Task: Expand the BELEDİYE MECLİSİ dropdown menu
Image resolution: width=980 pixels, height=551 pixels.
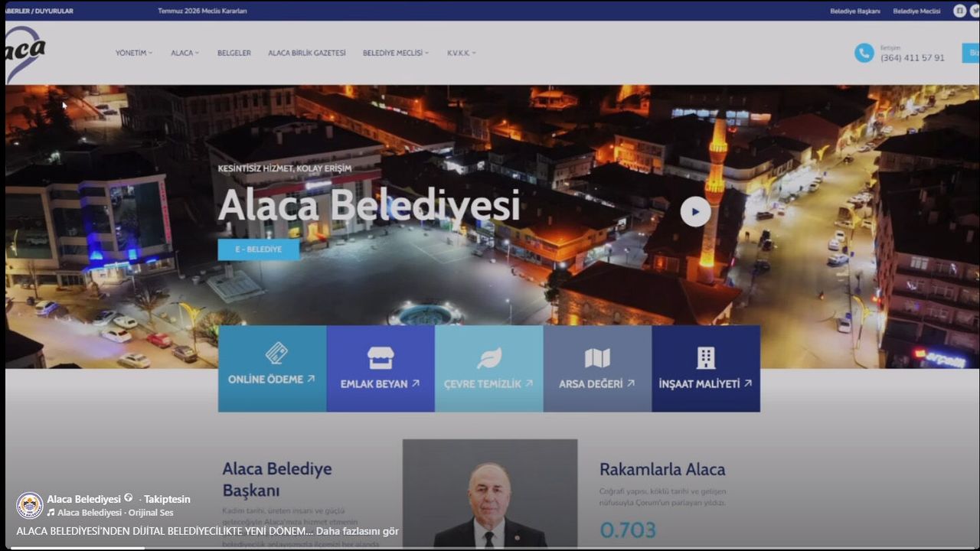Action: pyautogui.click(x=396, y=53)
